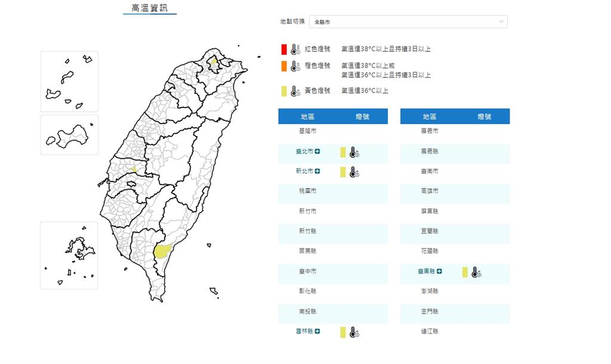Click the 新竹市 row text
The height and width of the screenshot is (364, 611).
(307, 211)
